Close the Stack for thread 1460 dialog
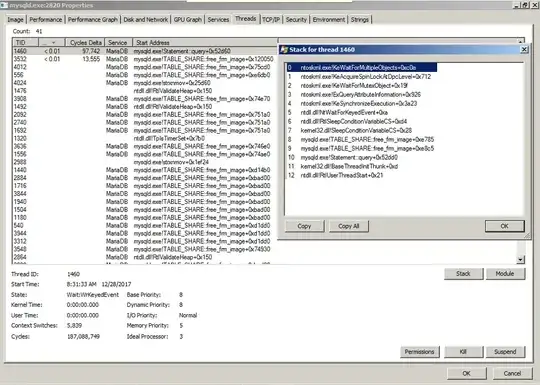The height and width of the screenshot is (385, 540). [524, 50]
